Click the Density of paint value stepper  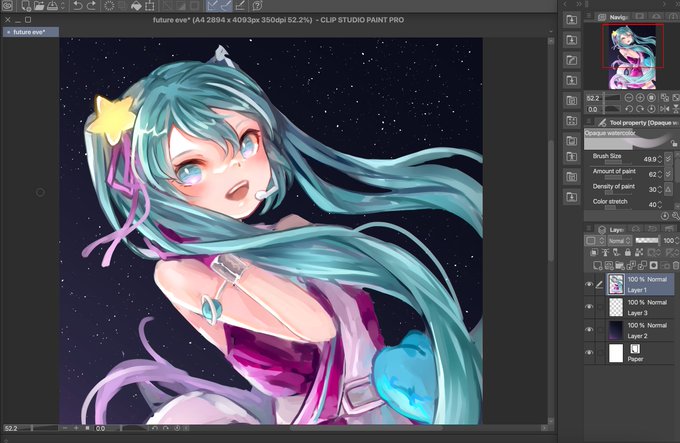[x=660, y=189]
